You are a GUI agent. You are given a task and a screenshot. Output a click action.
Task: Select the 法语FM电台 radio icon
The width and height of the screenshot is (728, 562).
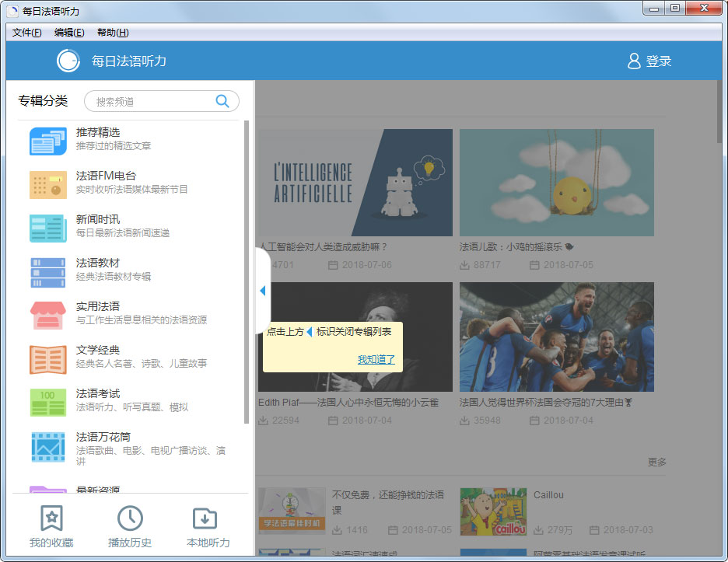pos(48,184)
